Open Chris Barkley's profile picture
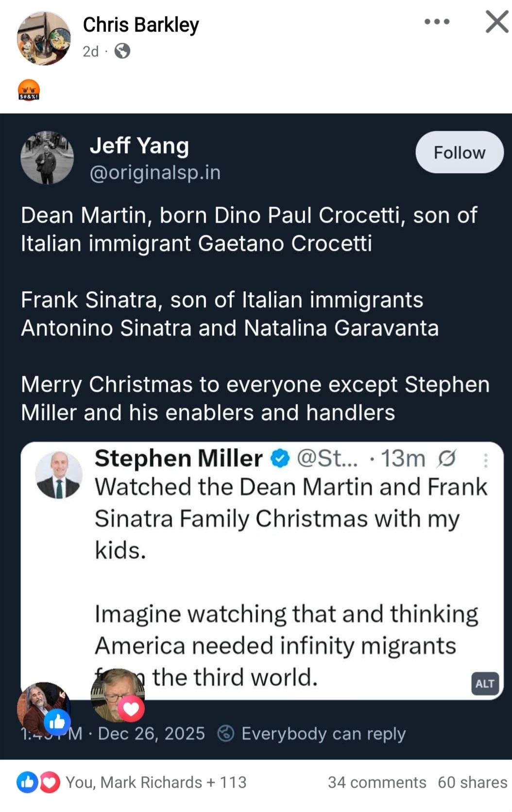Viewport: 512px width, 812px height. click(44, 38)
